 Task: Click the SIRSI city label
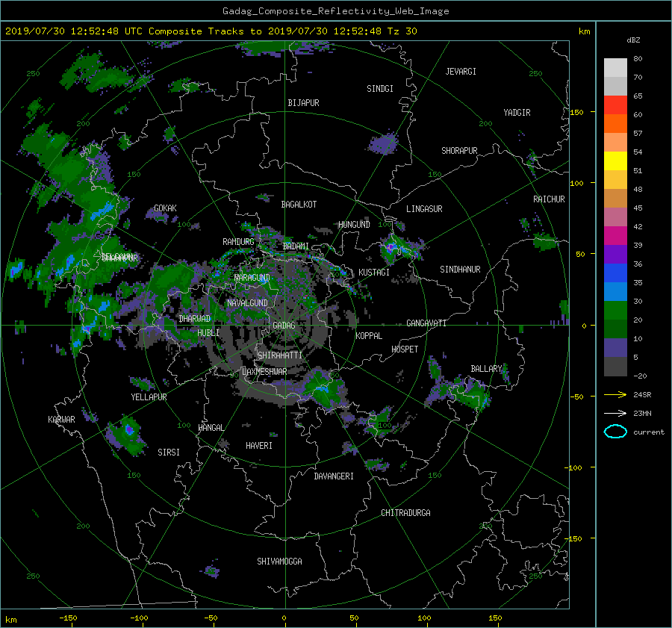(x=169, y=453)
